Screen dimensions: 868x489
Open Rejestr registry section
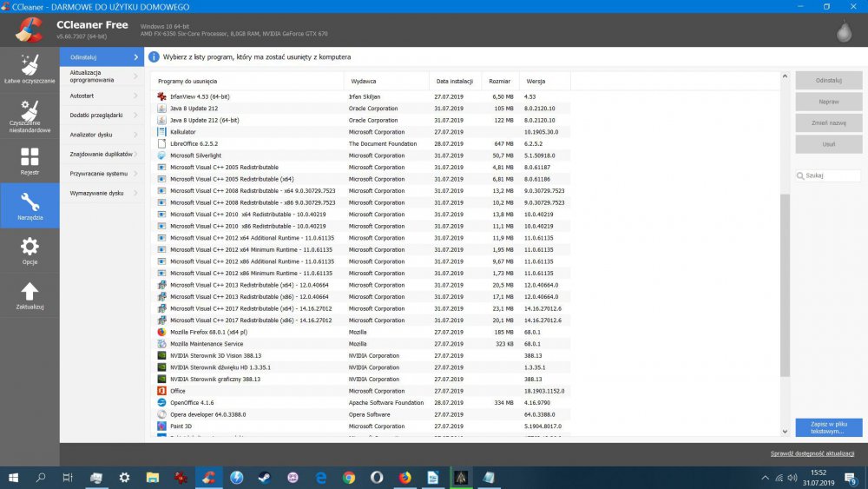[x=30, y=161]
